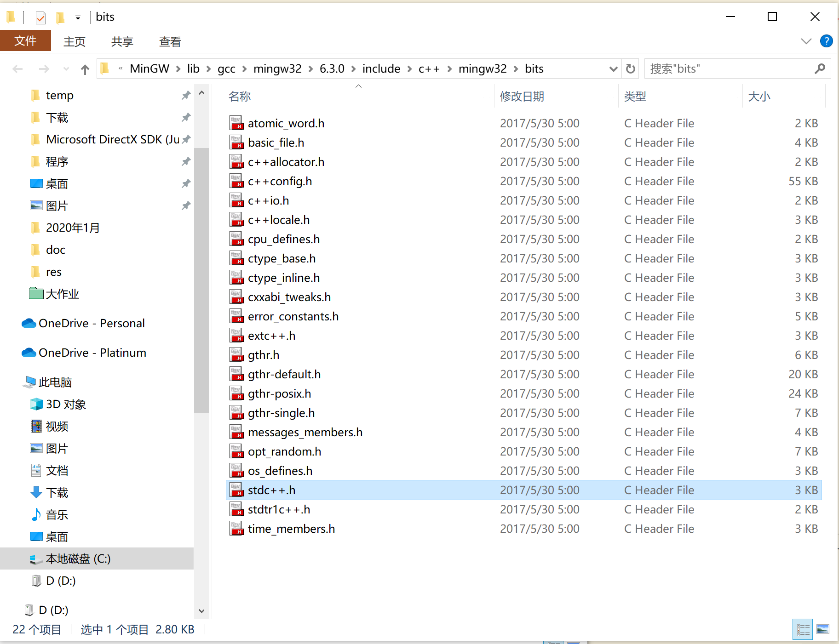Viewport: 839px width, 644px height.
Task: Open the 文件 menu
Action: click(25, 41)
